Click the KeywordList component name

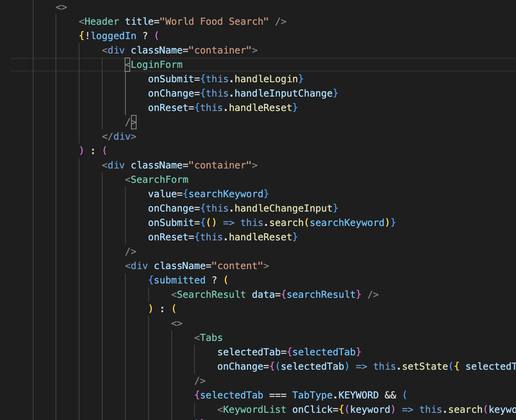(x=254, y=410)
